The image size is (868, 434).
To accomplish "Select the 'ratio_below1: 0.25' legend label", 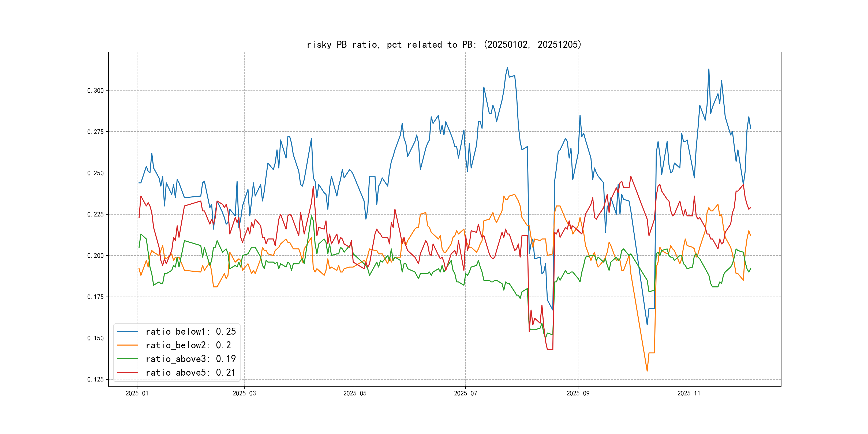I will point(190,332).
